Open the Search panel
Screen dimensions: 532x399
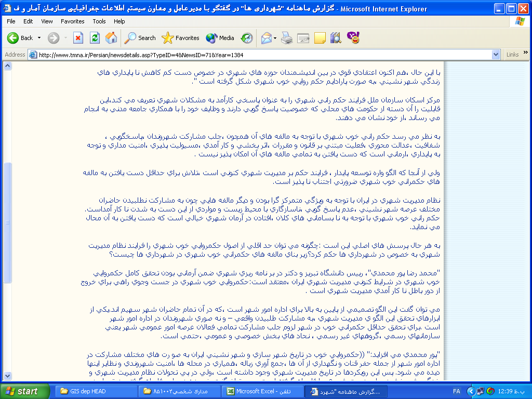coord(140,38)
